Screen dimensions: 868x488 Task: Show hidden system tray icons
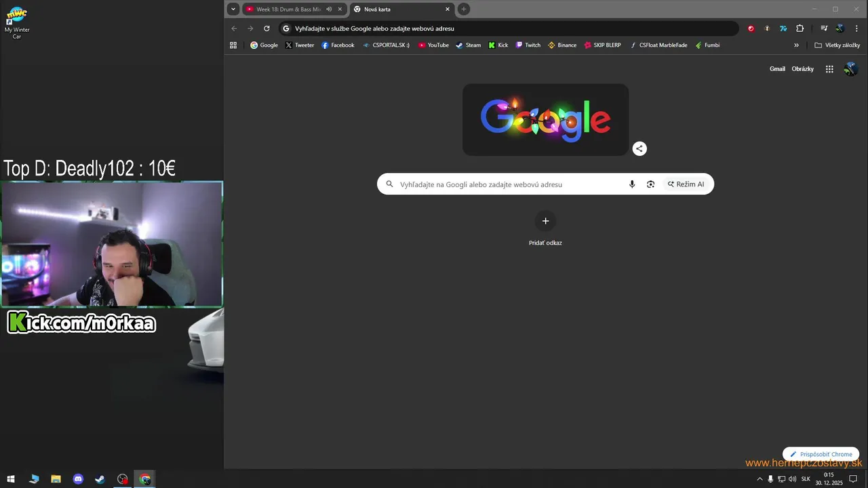(x=759, y=479)
